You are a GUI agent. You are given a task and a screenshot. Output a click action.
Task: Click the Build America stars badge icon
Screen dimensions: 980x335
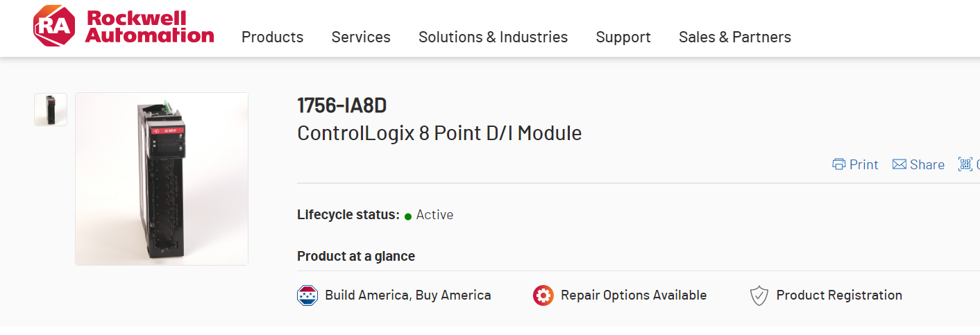[x=307, y=295]
